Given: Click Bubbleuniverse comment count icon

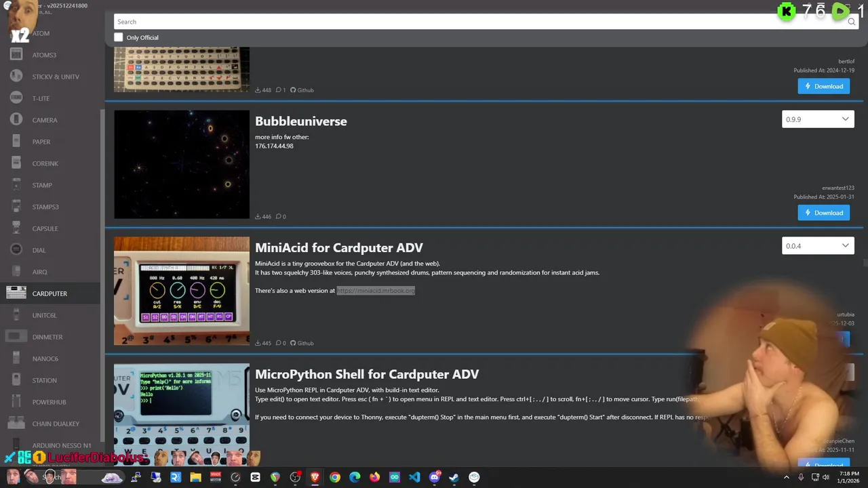Looking at the screenshot, I should tap(279, 217).
